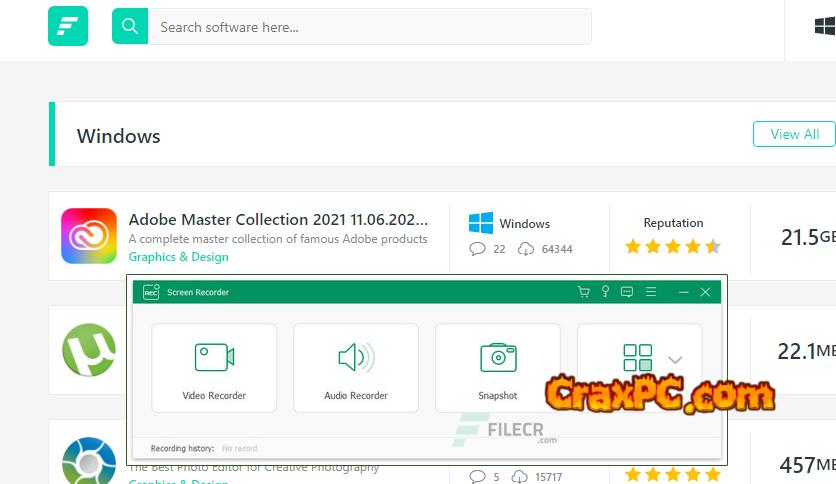
Task: Follow the Graphics & Design category link
Action: click(x=178, y=257)
